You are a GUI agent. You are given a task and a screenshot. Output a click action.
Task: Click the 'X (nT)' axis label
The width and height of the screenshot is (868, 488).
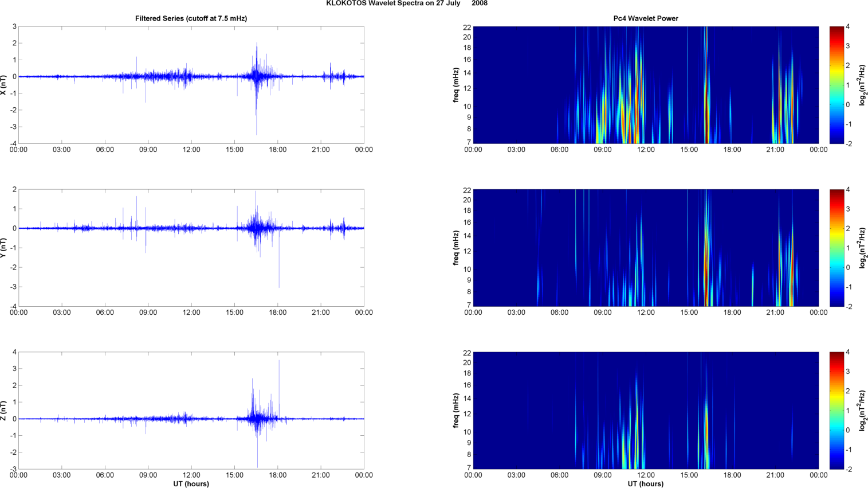(x=4, y=85)
